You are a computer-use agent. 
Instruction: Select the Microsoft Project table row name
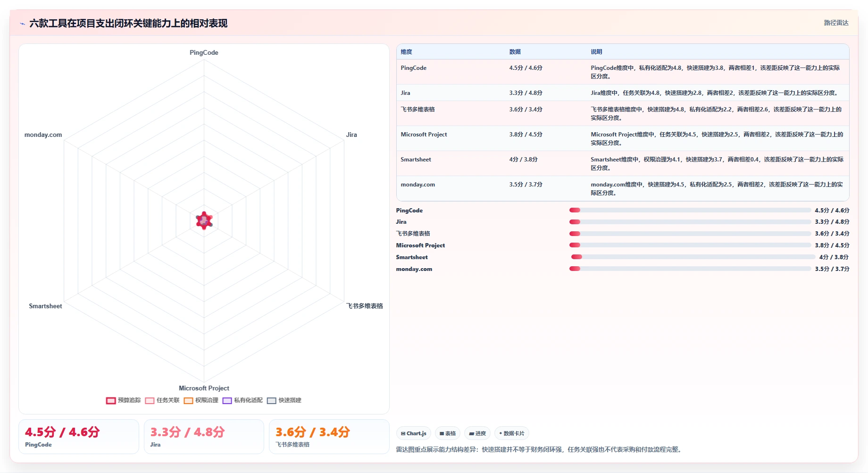(x=424, y=135)
